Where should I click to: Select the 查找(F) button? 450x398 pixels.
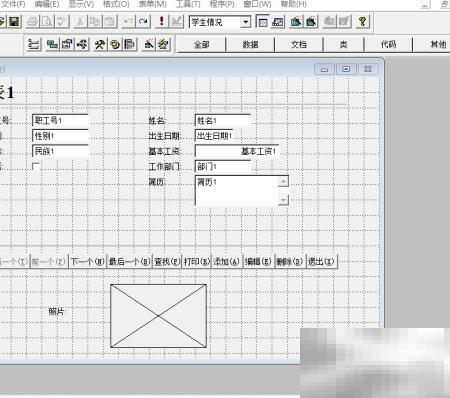(x=167, y=262)
